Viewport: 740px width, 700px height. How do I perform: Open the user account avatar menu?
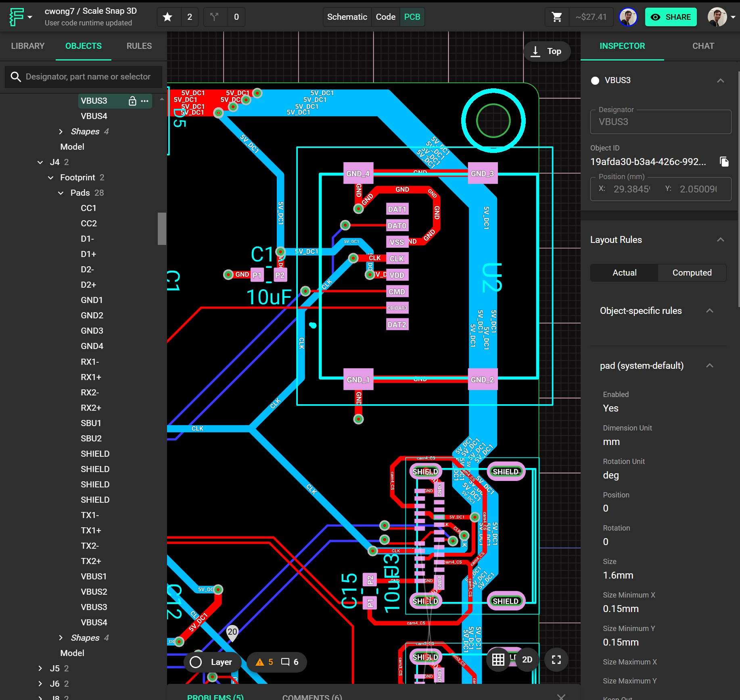point(717,17)
